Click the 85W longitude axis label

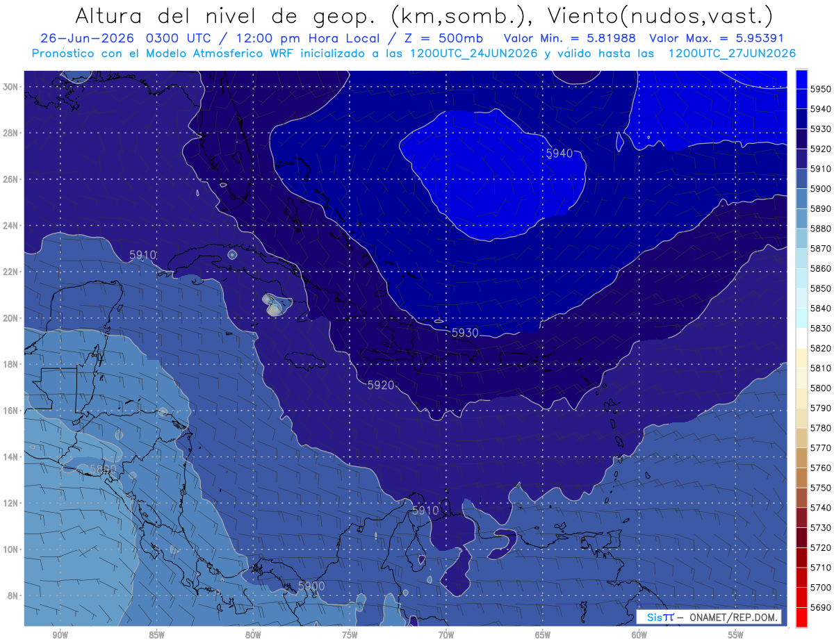click(x=156, y=635)
